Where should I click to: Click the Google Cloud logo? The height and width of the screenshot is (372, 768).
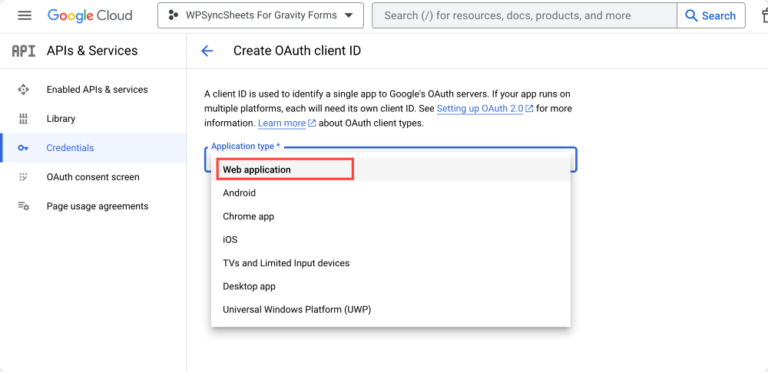[90, 16]
